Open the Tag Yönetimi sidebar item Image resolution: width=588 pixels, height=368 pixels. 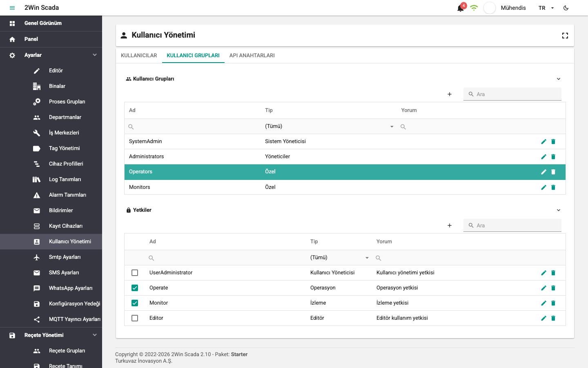coord(51,148)
